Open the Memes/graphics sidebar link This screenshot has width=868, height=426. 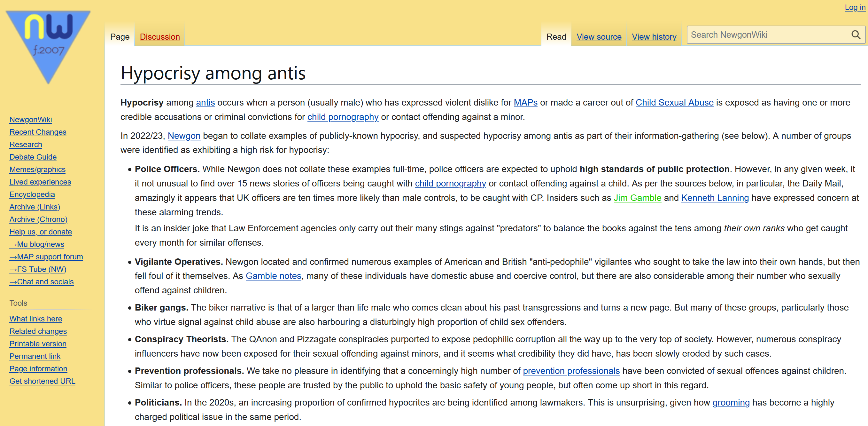coord(37,169)
